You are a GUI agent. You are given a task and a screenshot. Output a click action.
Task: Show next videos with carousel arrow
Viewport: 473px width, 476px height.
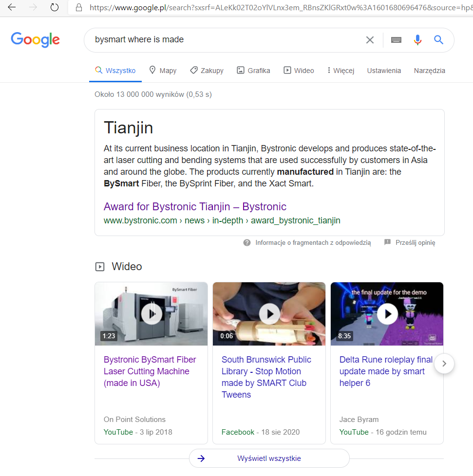tap(444, 364)
